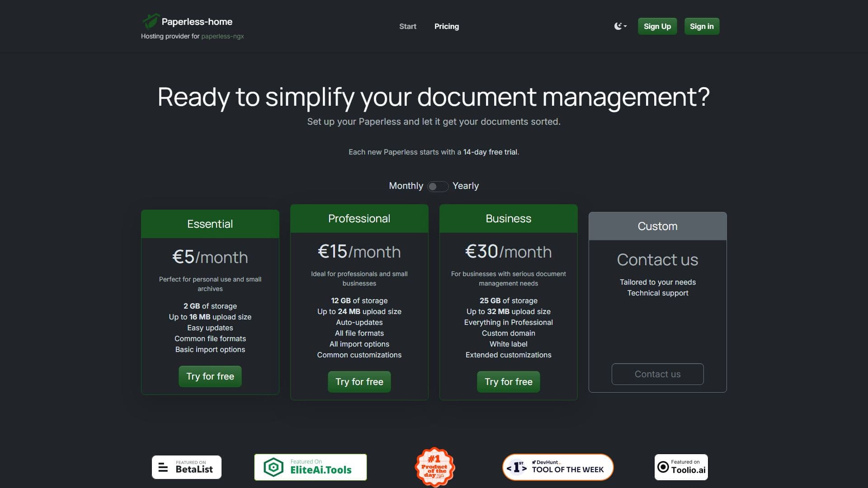The width and height of the screenshot is (868, 488).
Task: Select the Professional plan header
Action: [359, 218]
